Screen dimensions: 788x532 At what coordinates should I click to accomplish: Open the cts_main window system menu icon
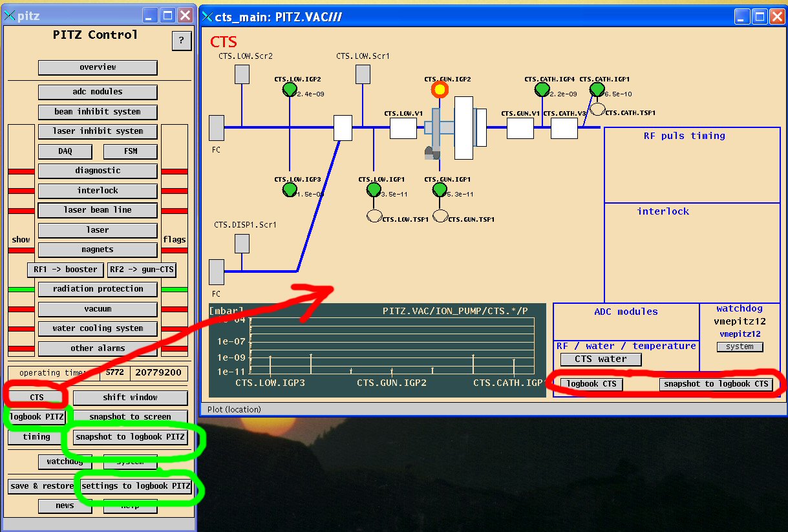208,17
